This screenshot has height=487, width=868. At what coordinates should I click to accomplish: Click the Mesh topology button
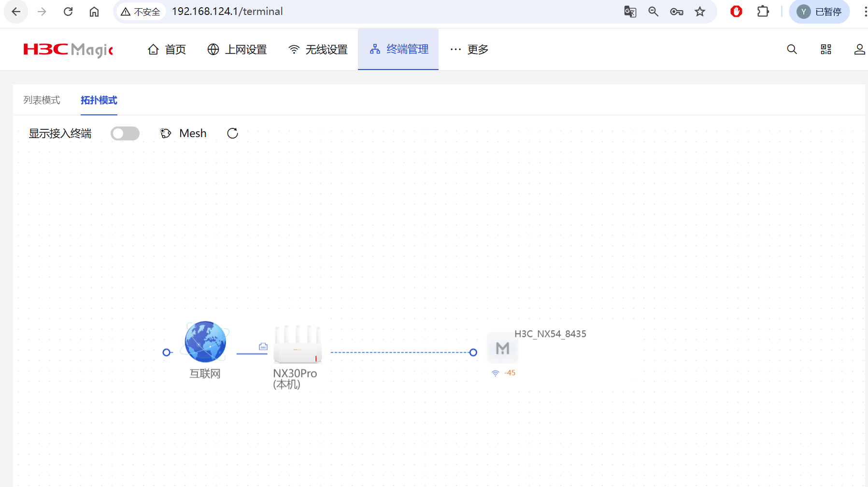[x=184, y=134]
